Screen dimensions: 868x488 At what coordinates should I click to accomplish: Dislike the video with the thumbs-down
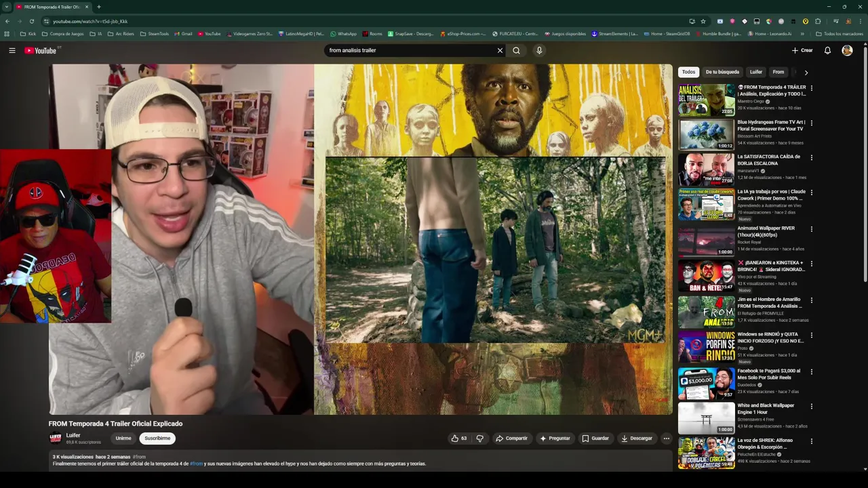480,439
